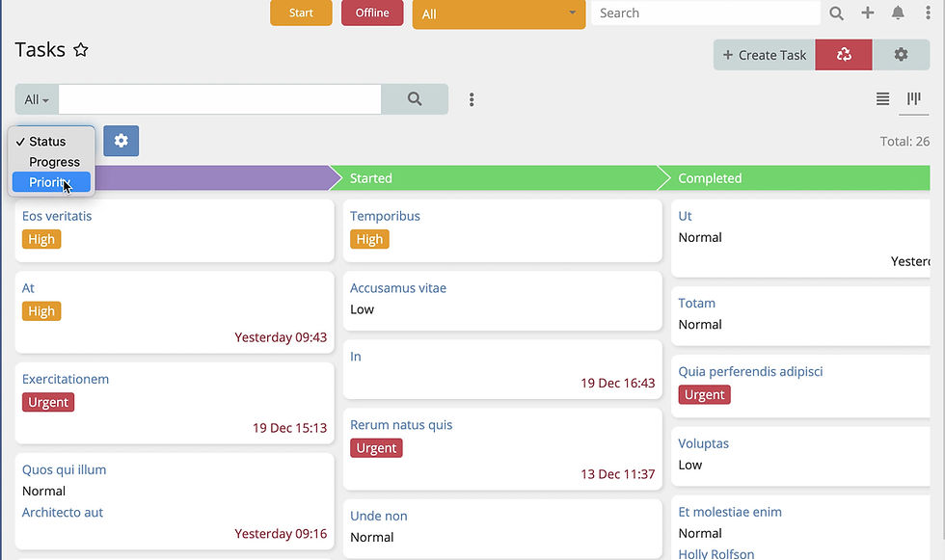The height and width of the screenshot is (560, 945).
Task: Select Progress in group-by menu
Action: click(51, 162)
